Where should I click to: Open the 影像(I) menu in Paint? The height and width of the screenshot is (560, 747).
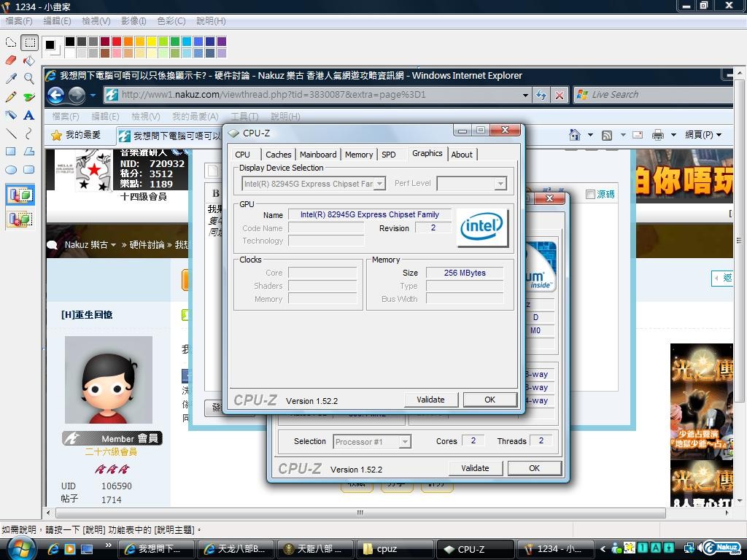[133, 21]
